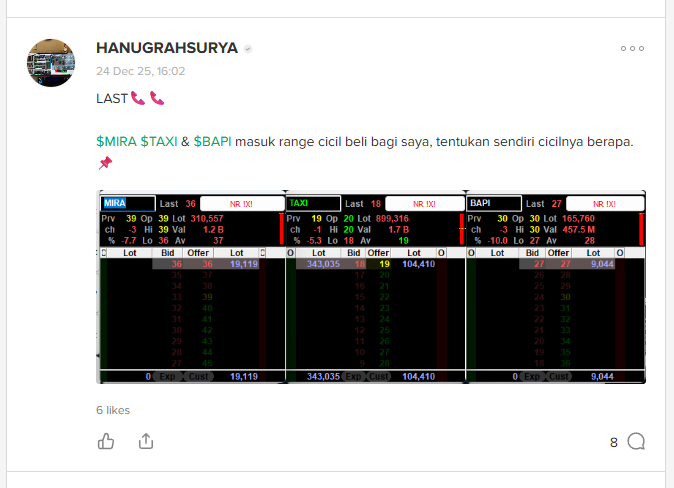Viewport: 674px width, 488px height.
Task: Like the post with thumbs-up icon
Action: tap(106, 441)
